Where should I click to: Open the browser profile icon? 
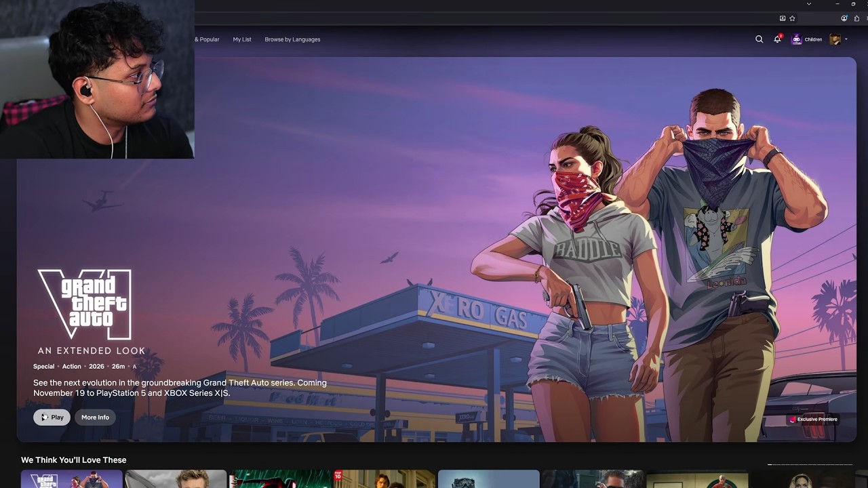coord(844,18)
